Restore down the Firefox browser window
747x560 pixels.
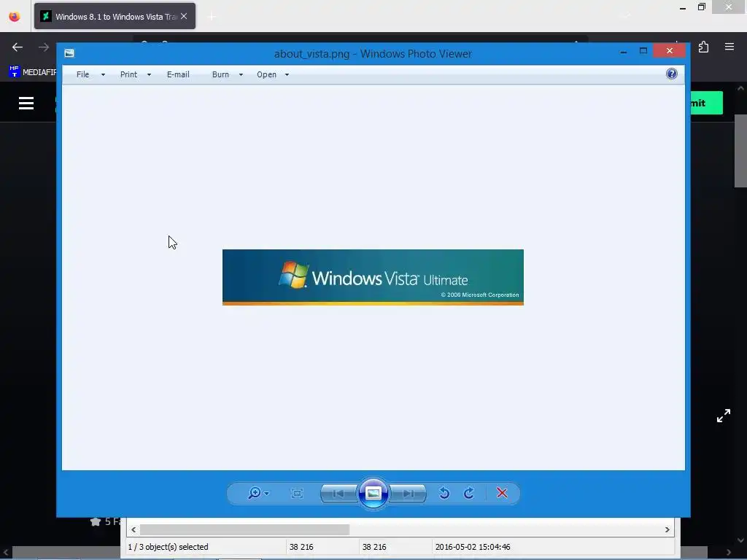pos(702,7)
